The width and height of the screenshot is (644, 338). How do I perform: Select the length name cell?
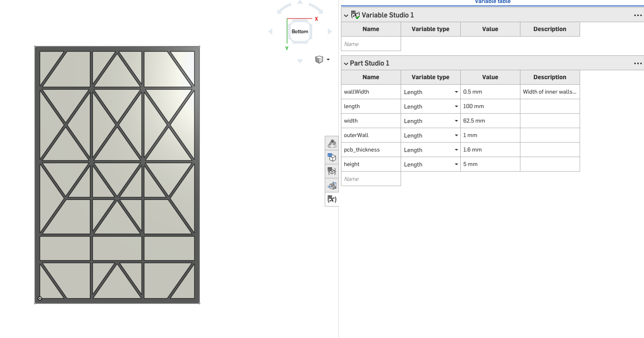(x=371, y=106)
